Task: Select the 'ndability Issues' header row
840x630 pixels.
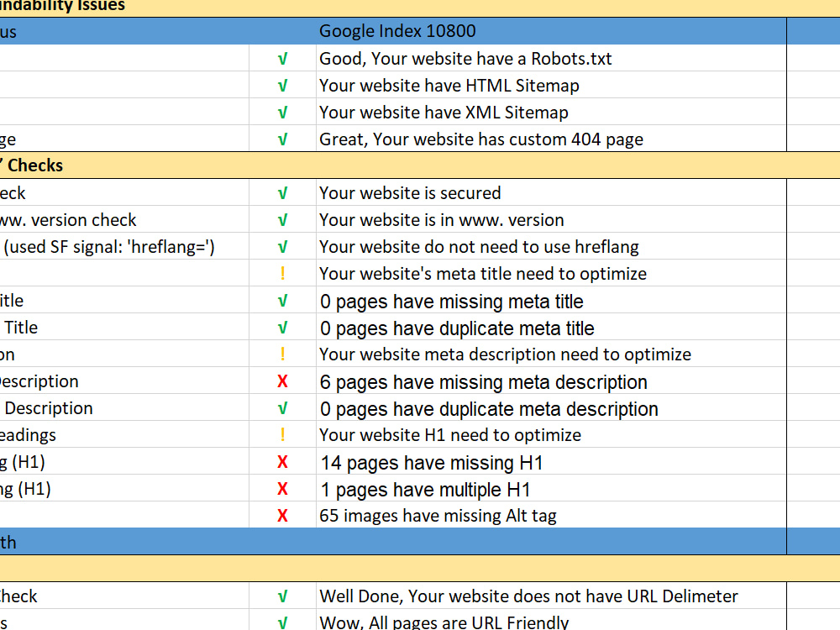Action: [420, 7]
